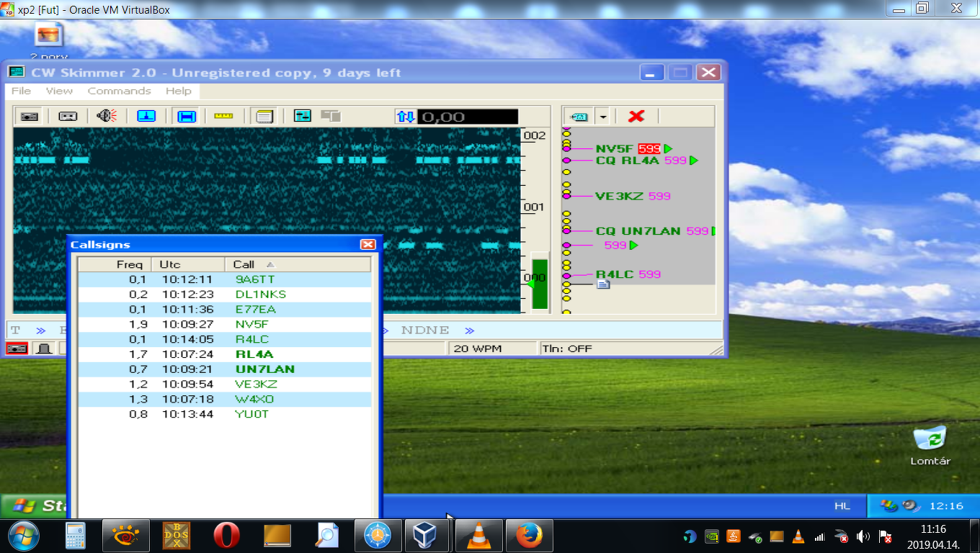Click the radio icon in CW Skimmer toolbar
Image resolution: width=980 pixels, height=553 pixels.
[x=30, y=116]
